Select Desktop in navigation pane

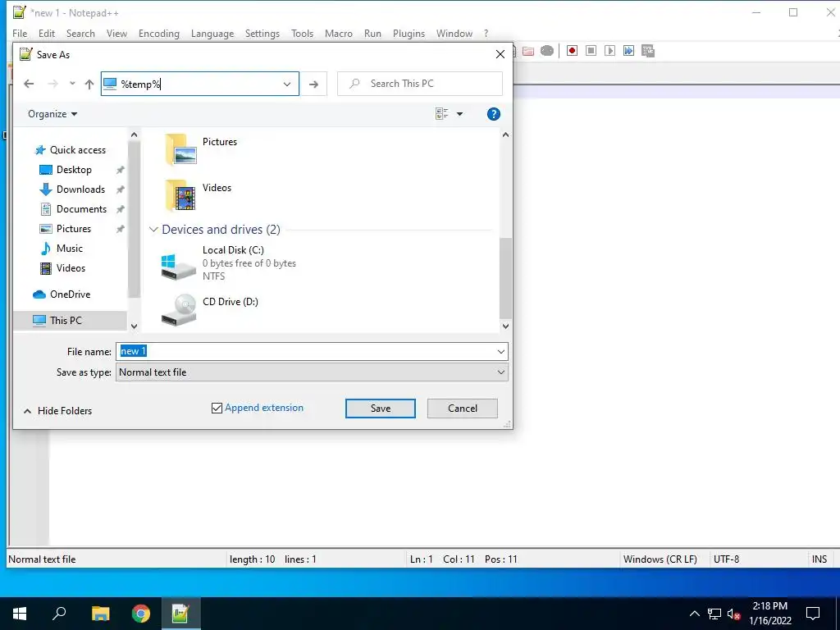pos(66,170)
